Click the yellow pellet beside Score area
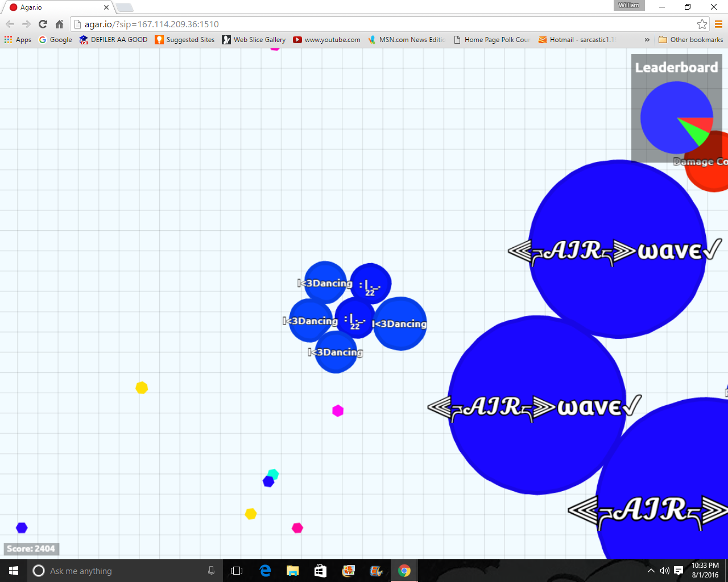Viewport: 728px width, 582px height. click(251, 514)
